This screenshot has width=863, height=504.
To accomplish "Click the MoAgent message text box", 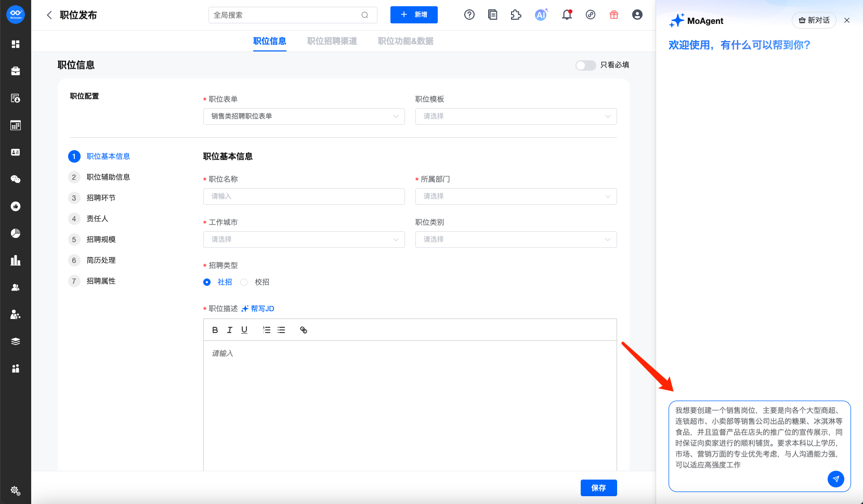I will 760,446.
